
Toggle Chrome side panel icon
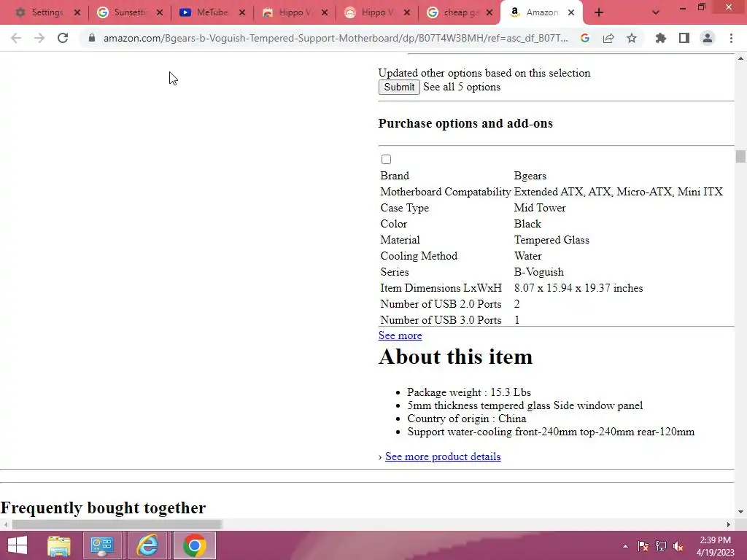(684, 38)
